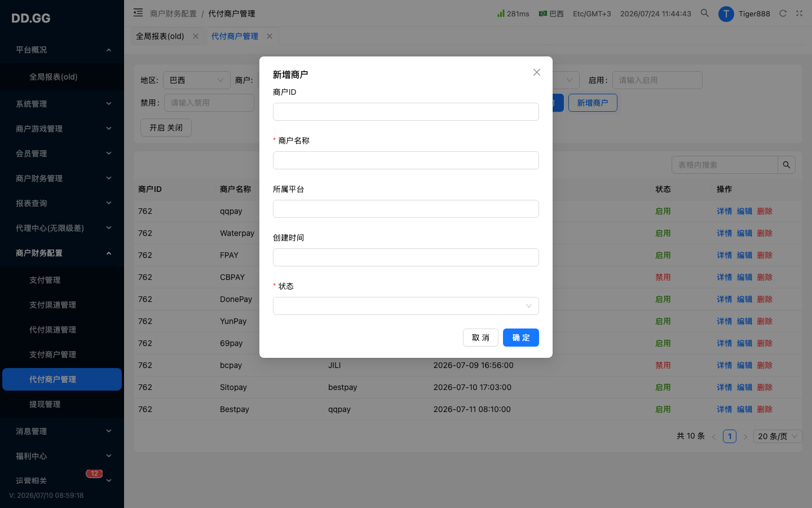Click 编辑 link for CBPAY row

click(x=745, y=277)
